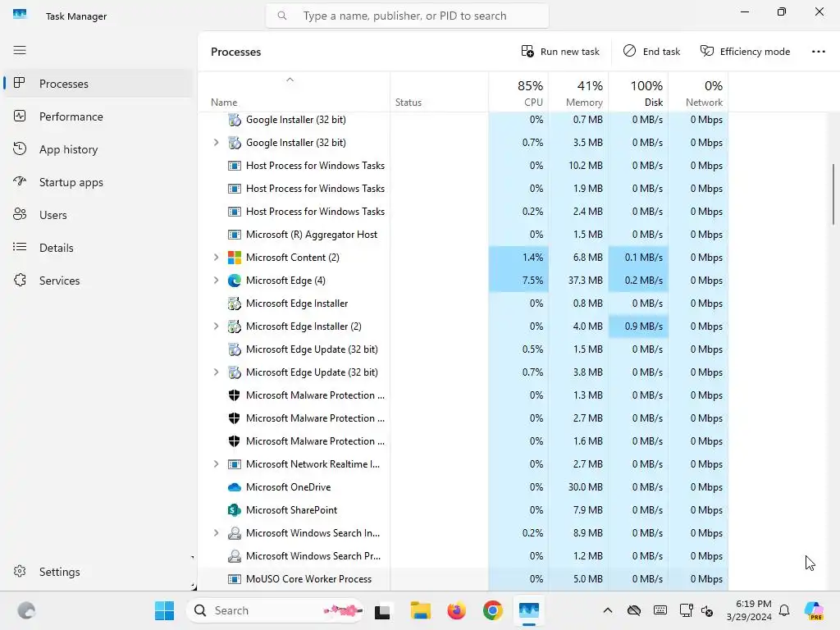The width and height of the screenshot is (840, 630).
Task: Switch to the Performance page
Action: tap(98, 116)
